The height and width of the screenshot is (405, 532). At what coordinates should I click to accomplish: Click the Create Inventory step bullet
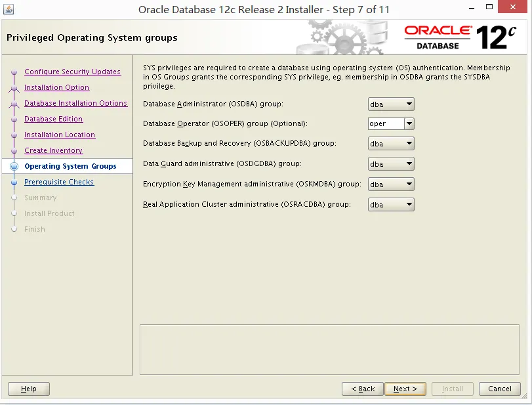(14, 151)
